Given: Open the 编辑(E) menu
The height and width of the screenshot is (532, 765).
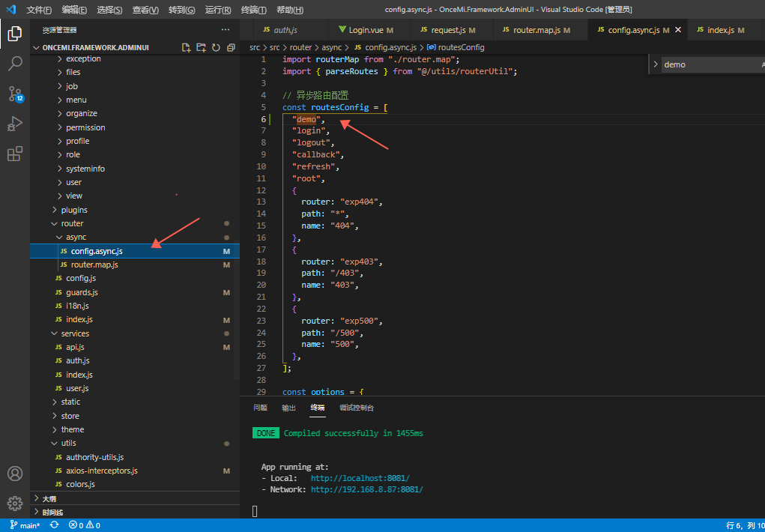Looking at the screenshot, I should tap(75, 10).
